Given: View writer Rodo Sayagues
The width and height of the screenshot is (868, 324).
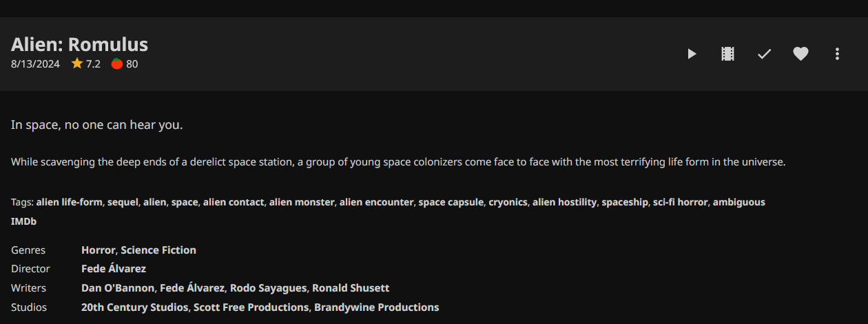Looking at the screenshot, I should click(x=269, y=288).
